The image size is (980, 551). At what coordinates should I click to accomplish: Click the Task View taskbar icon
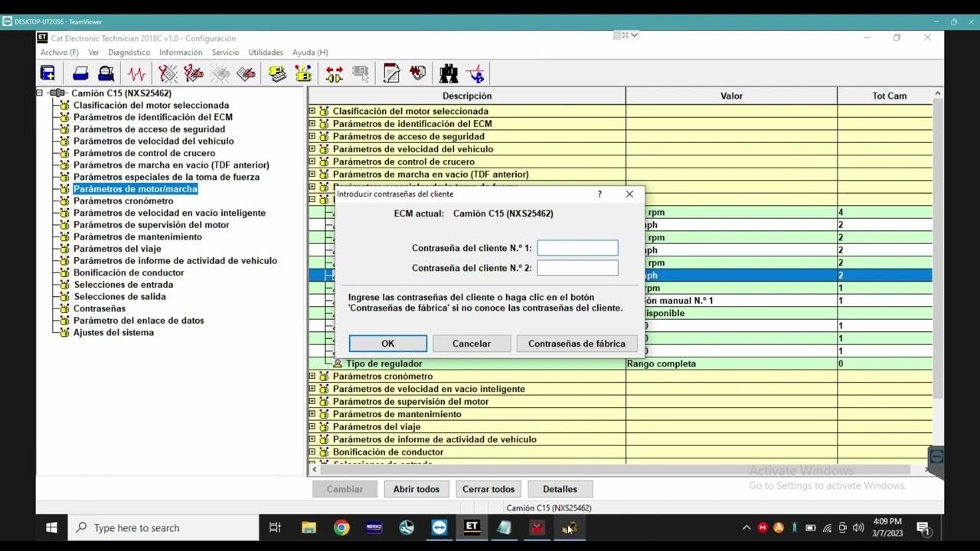275,527
